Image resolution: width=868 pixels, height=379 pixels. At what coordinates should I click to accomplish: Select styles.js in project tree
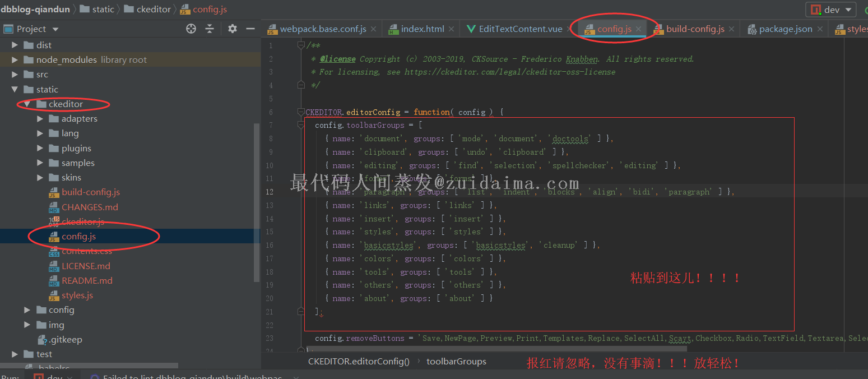(77, 295)
